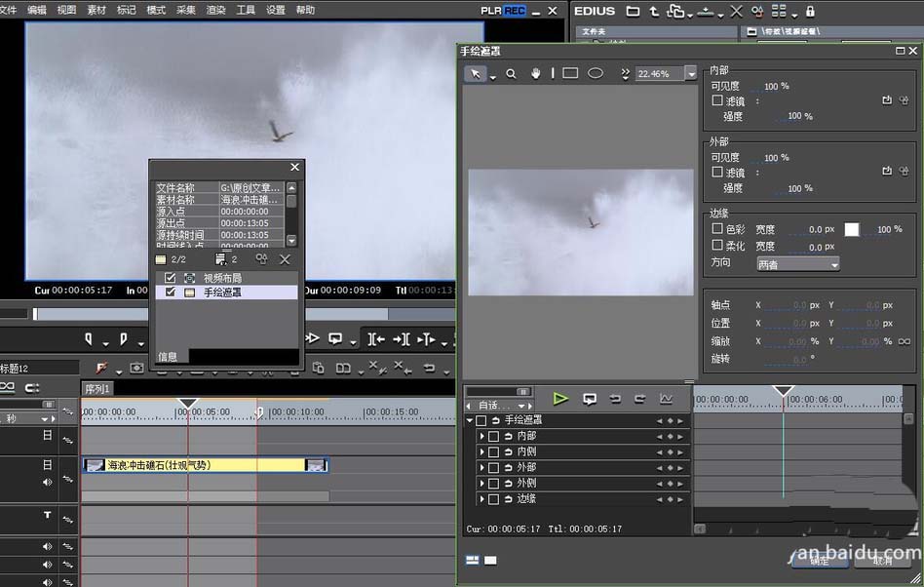Open the 方向 direction dropdown showing 两者
924x587 pixels.
[798, 264]
